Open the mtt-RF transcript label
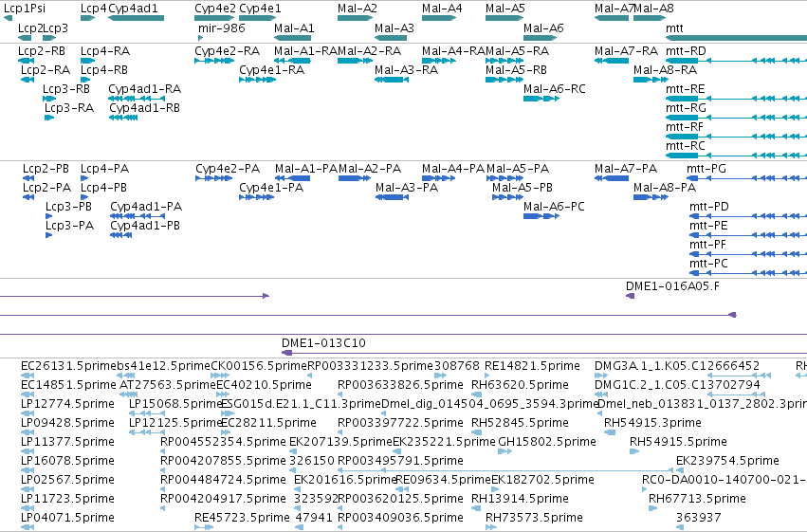The height and width of the screenshot is (532, 807). [x=685, y=127]
